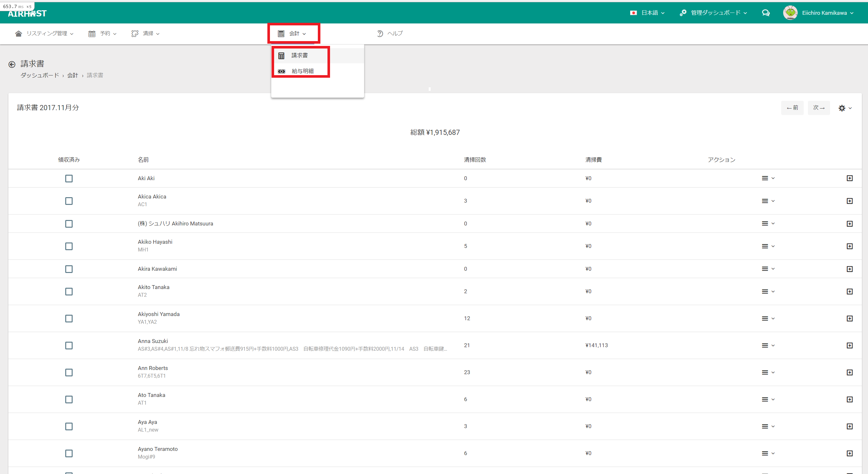Select 給与明細 from the 会計 menu
The image size is (868, 474).
point(302,71)
